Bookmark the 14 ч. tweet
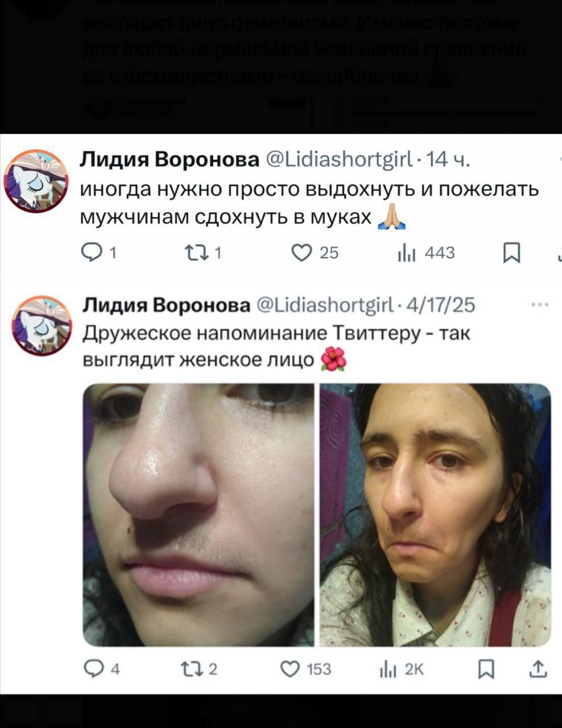 [x=512, y=253]
